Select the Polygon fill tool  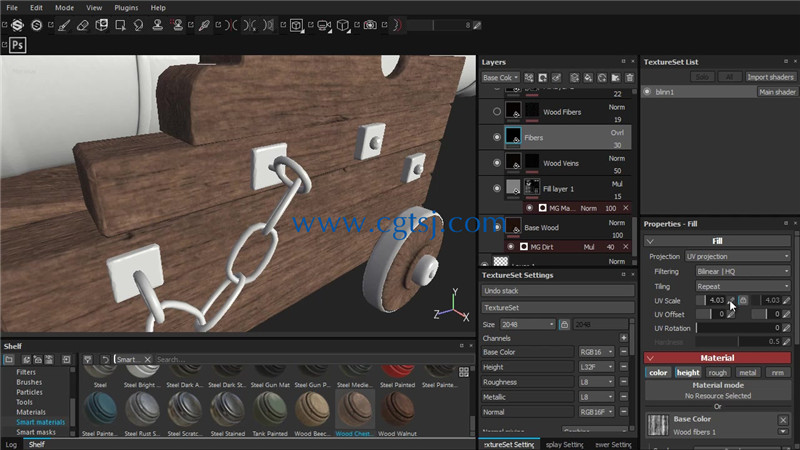tap(120, 25)
